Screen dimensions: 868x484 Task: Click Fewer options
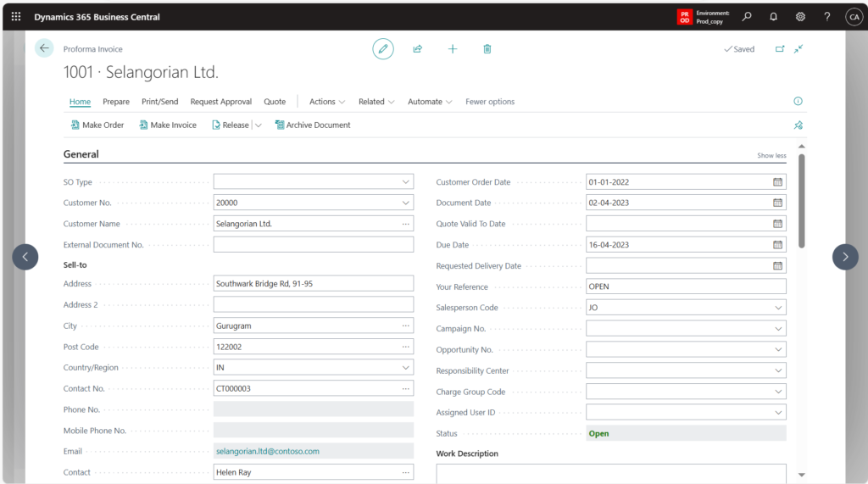tap(490, 102)
